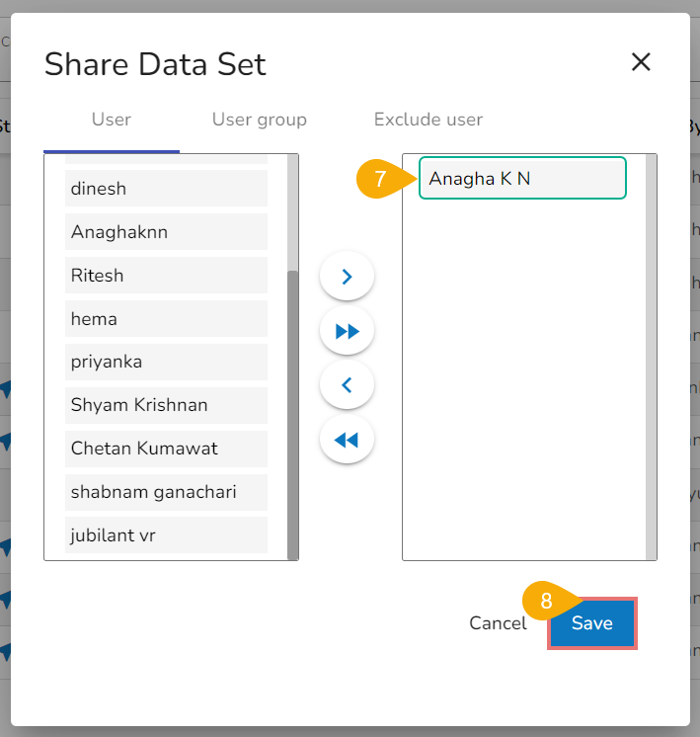
Task: Save the data set sharing settings
Action: [592, 623]
